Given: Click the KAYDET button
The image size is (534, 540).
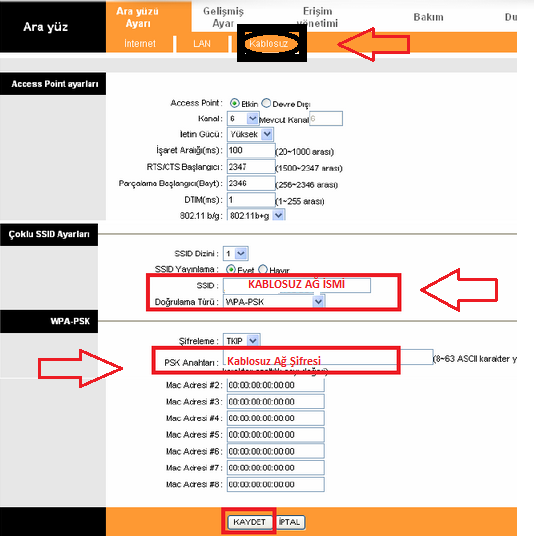Looking at the screenshot, I should pyautogui.click(x=249, y=522).
